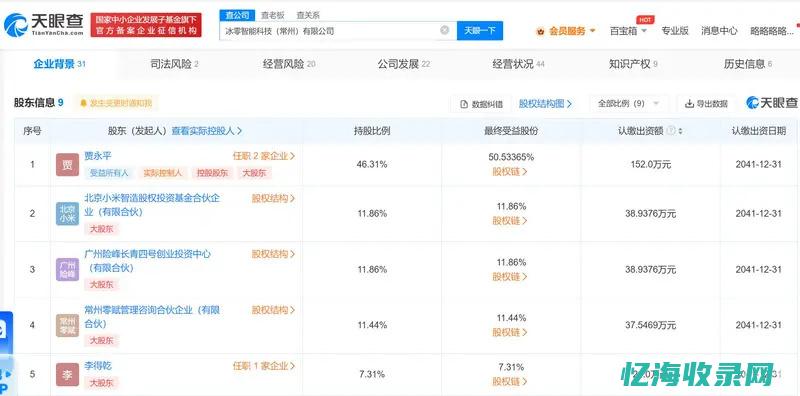800x396 pixels.
Task: Click the 常州零赋 logo avatar
Action: click(67, 325)
